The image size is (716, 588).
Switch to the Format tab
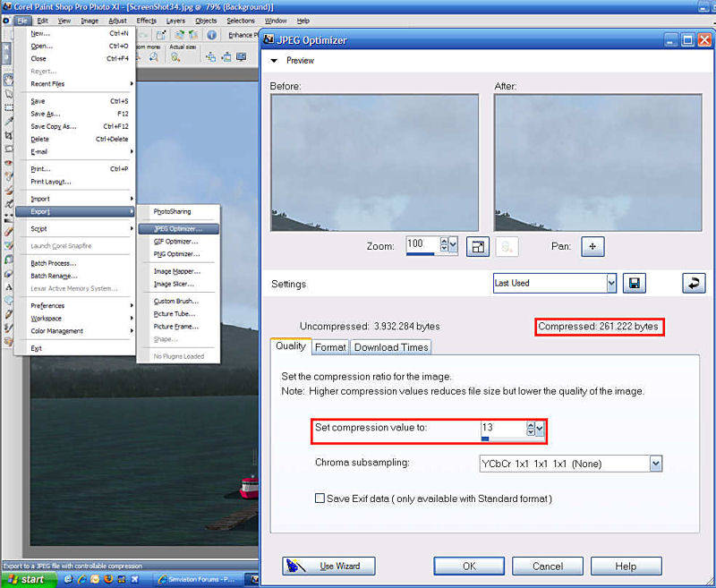coord(330,347)
